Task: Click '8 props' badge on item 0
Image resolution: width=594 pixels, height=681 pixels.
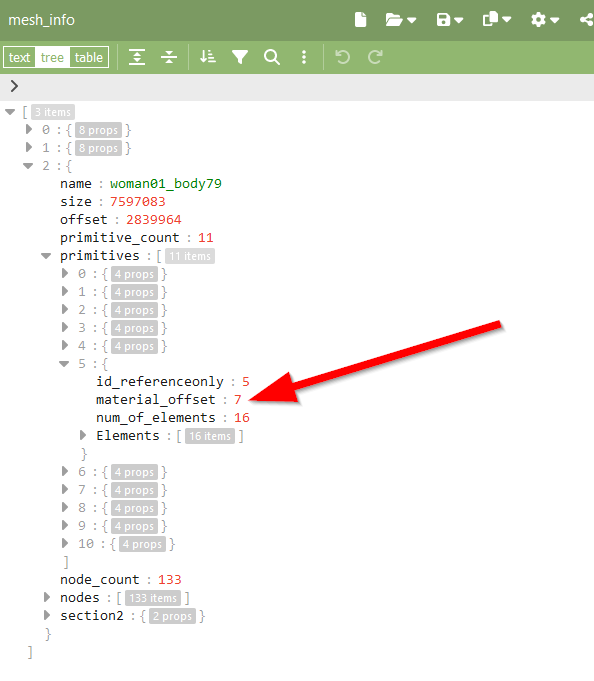Action: [98, 130]
